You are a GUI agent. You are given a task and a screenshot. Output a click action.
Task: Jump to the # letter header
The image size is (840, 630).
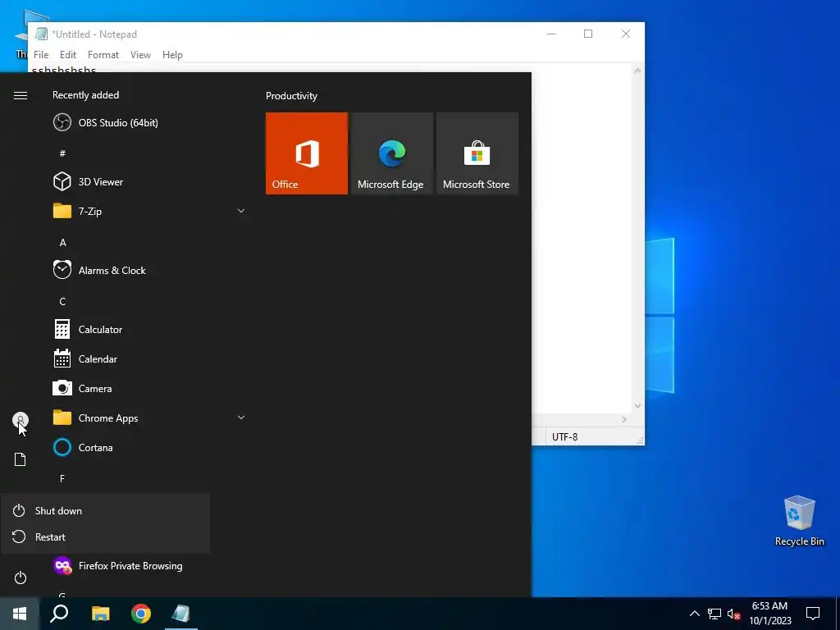coord(62,153)
